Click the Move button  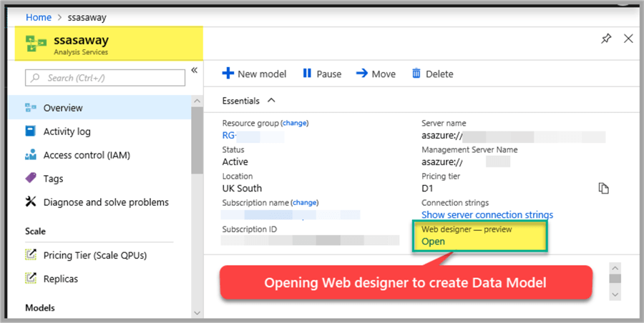376,74
